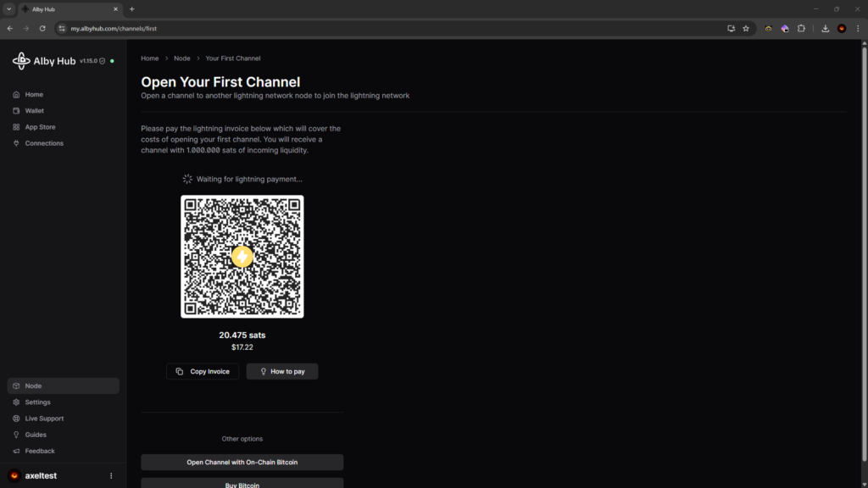This screenshot has width=868, height=488.
Task: Click Node in the breadcrumb
Action: coord(181,58)
